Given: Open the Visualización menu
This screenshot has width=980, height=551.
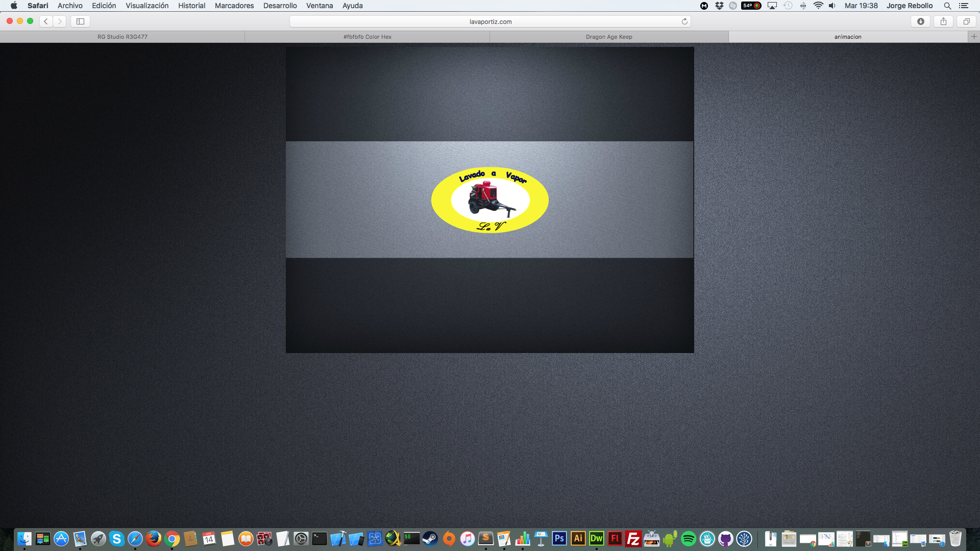Looking at the screenshot, I should point(147,6).
